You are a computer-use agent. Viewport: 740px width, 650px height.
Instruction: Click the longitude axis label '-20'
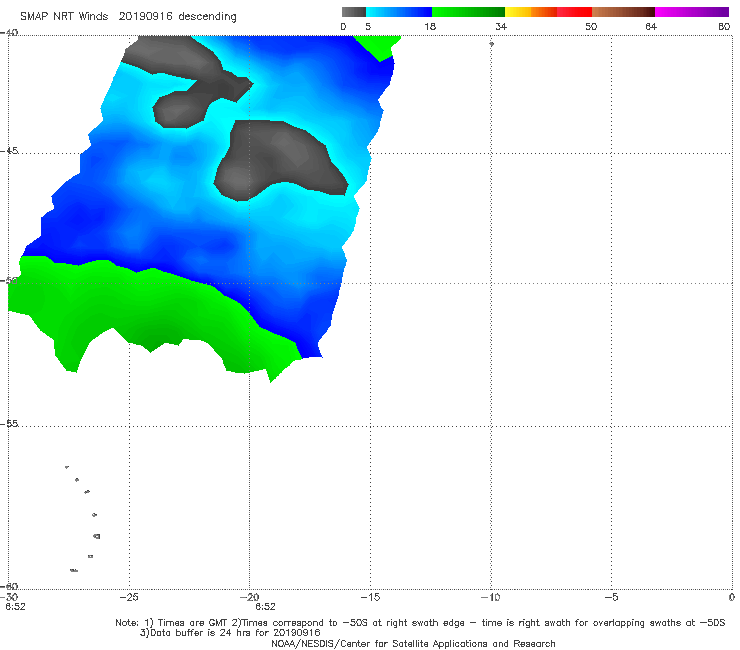250,597
